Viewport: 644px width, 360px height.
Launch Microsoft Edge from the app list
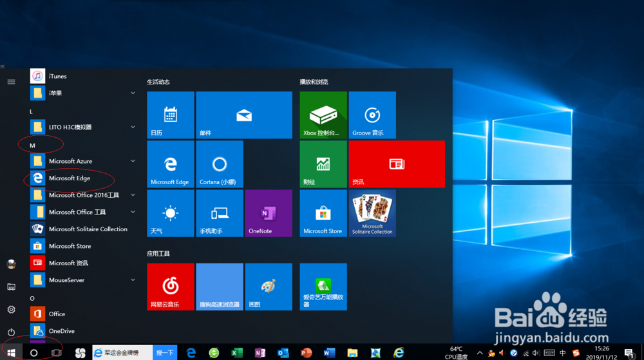[83, 178]
